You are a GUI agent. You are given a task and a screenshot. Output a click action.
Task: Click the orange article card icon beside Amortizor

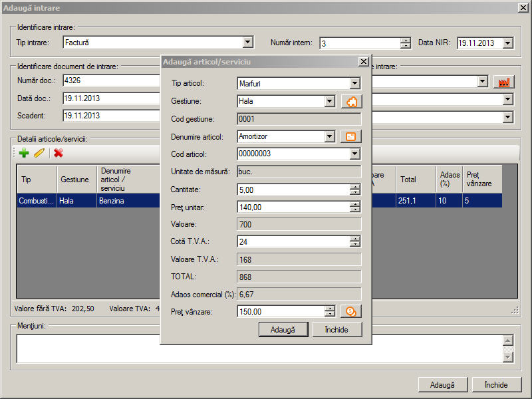pos(350,136)
